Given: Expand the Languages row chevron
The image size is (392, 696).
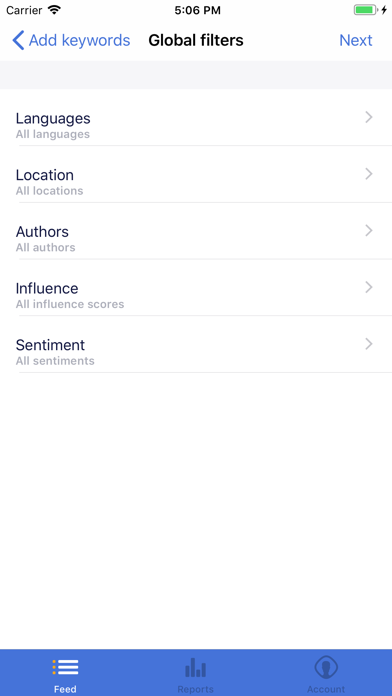Looking at the screenshot, I should tap(368, 117).
